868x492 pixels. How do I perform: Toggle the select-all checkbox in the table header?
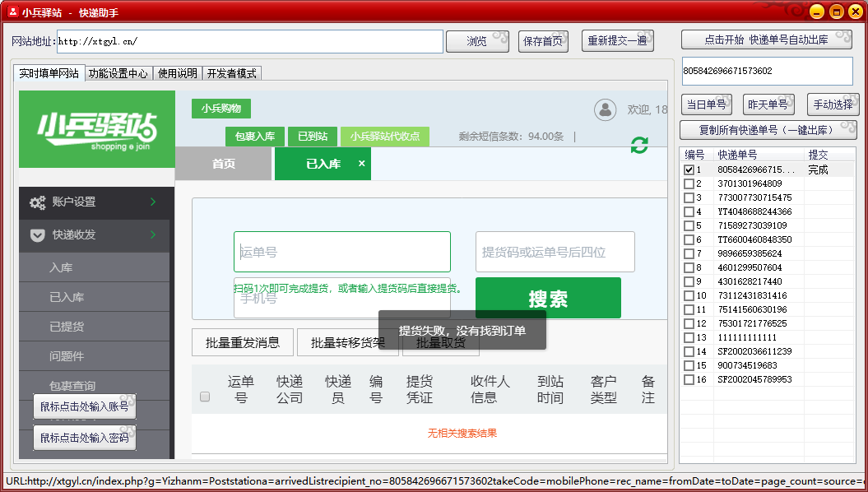point(205,397)
